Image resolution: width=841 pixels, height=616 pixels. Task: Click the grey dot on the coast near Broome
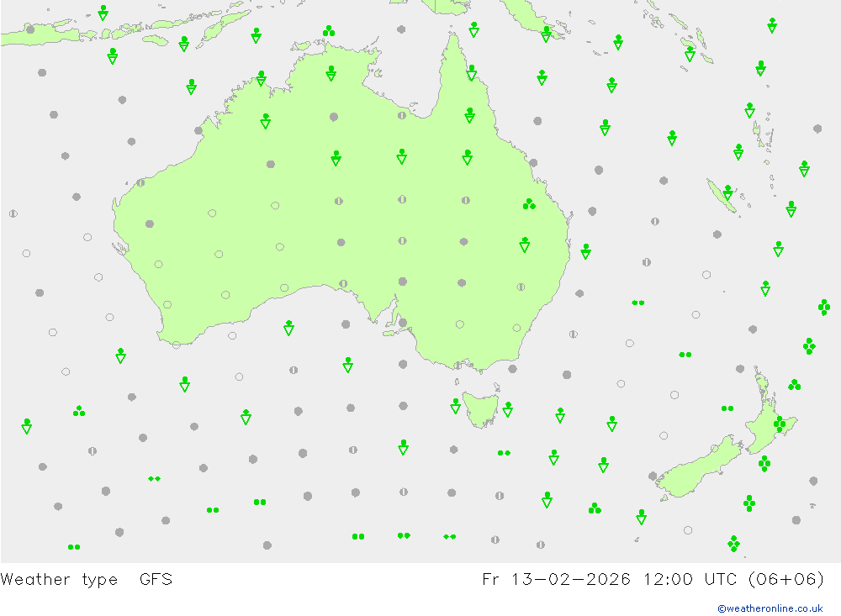198,130
